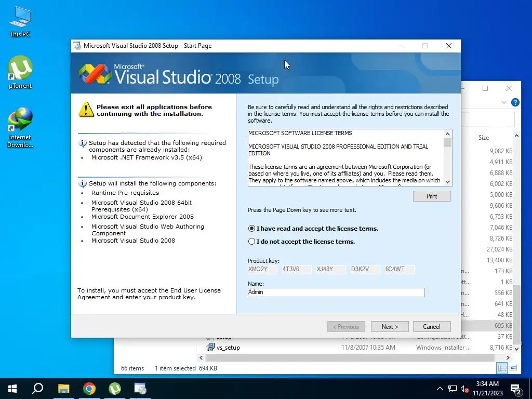532x399 pixels.
Task: Click the info icon beside 'Setup will install'
Action: pyautogui.click(x=83, y=183)
